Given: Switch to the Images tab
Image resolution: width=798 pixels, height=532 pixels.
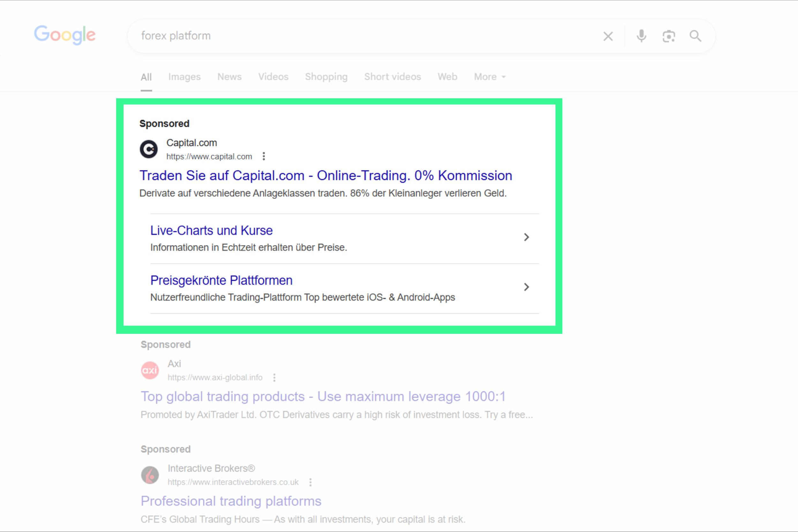Looking at the screenshot, I should click(x=184, y=77).
